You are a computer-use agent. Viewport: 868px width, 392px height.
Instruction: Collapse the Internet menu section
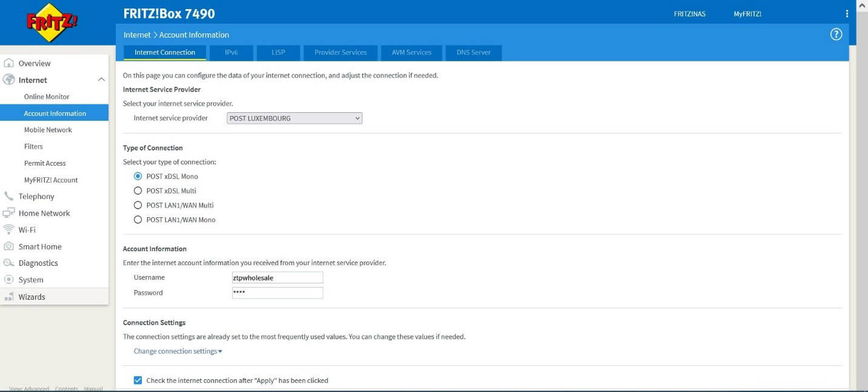(x=101, y=80)
